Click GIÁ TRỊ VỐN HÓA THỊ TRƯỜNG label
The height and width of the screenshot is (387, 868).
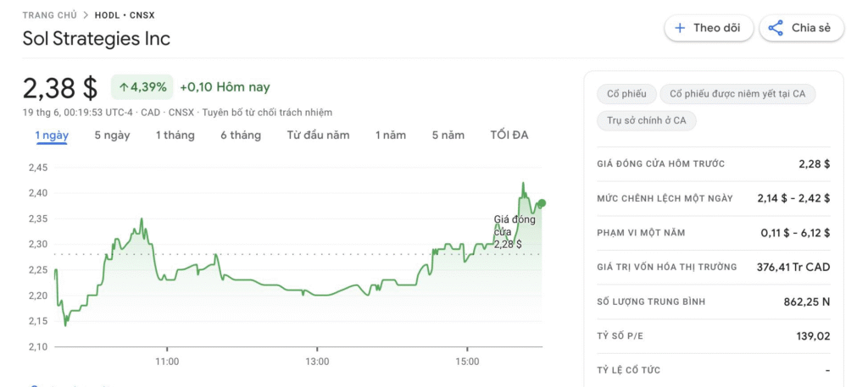pyautogui.click(x=667, y=267)
